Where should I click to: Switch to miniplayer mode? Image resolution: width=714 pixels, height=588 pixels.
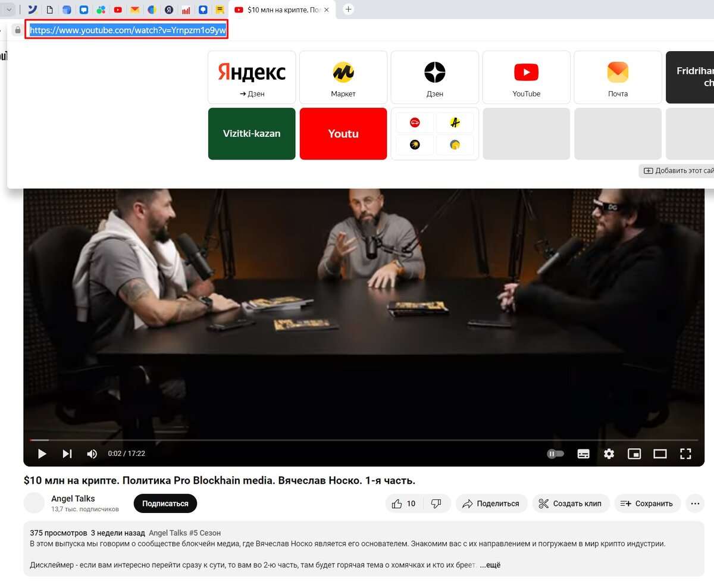(634, 453)
